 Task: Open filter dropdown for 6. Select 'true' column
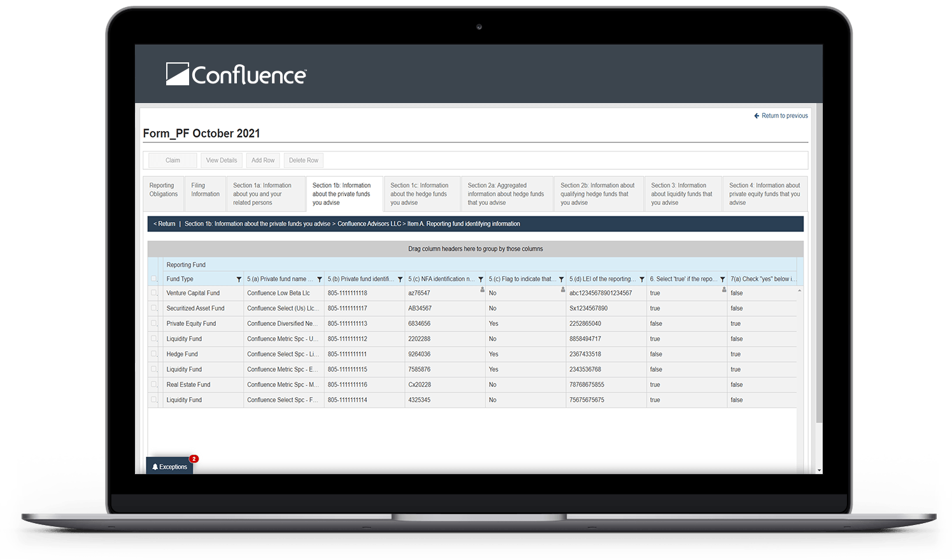pyautogui.click(x=722, y=279)
